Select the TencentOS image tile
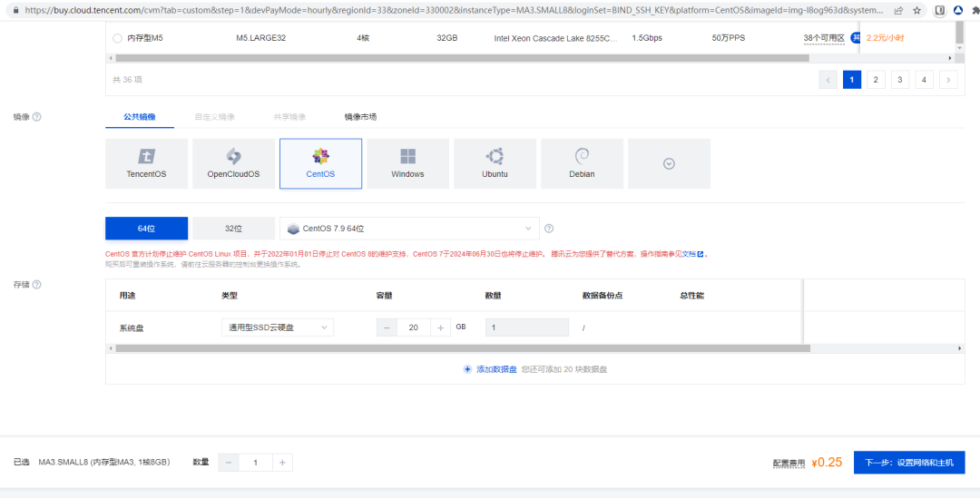 click(x=147, y=163)
